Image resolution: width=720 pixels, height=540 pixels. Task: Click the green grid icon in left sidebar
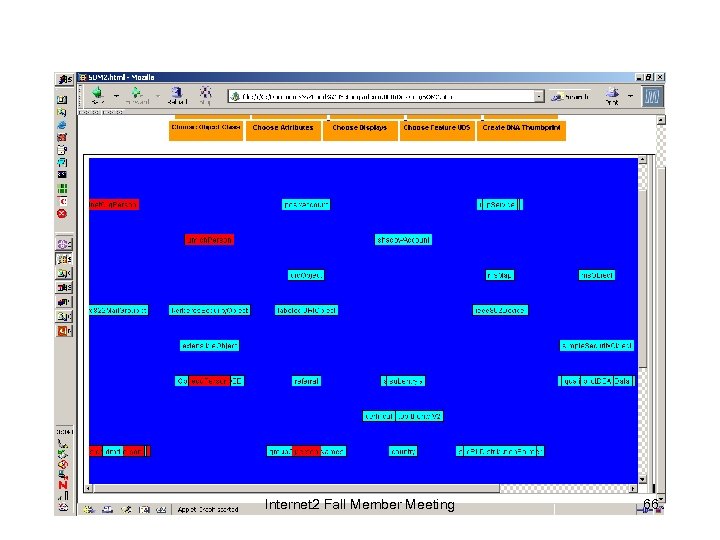pos(62,188)
